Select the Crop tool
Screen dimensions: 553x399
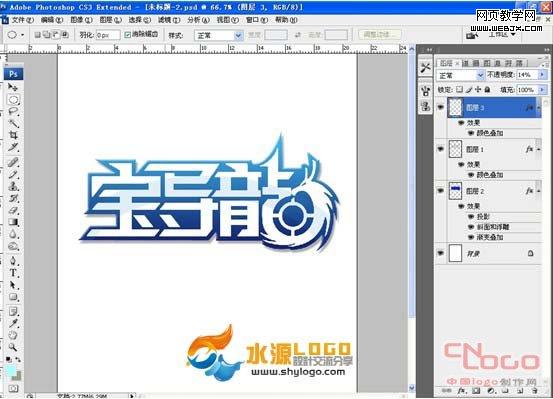pos(13,135)
